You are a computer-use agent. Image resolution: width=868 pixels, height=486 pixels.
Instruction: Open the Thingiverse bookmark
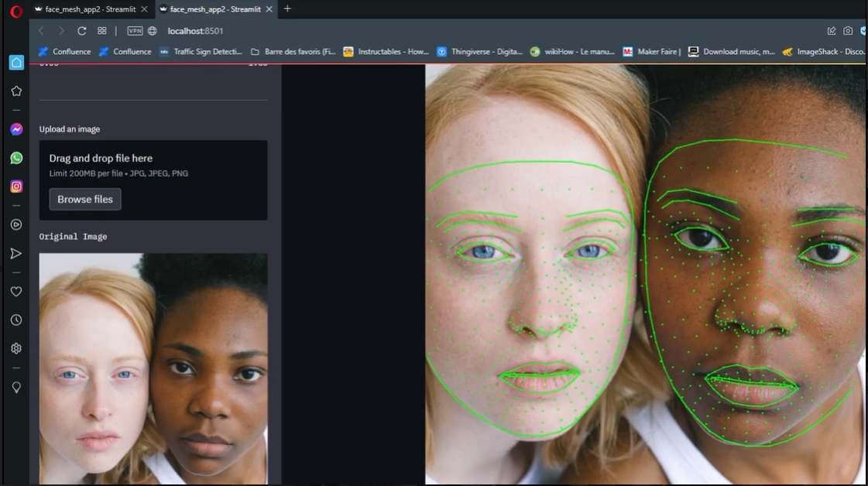[480, 52]
